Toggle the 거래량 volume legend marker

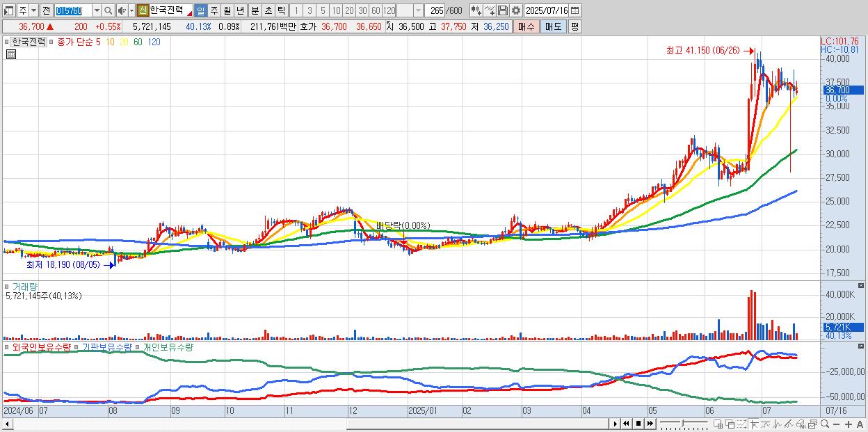coord(8,286)
